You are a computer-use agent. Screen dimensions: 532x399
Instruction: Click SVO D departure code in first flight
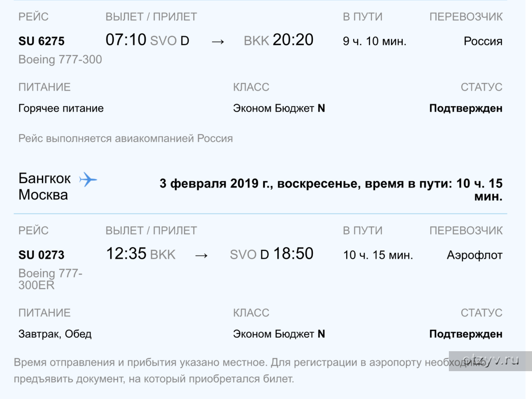(170, 41)
